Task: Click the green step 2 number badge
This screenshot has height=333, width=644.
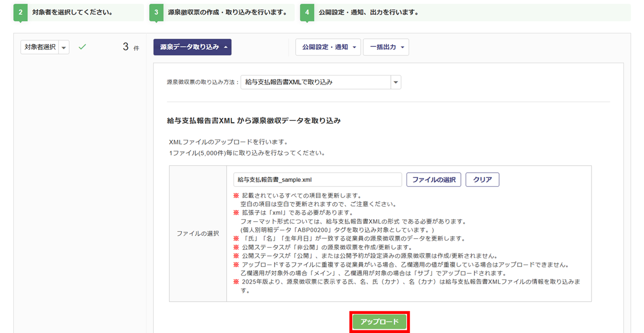Action: pos(21,13)
